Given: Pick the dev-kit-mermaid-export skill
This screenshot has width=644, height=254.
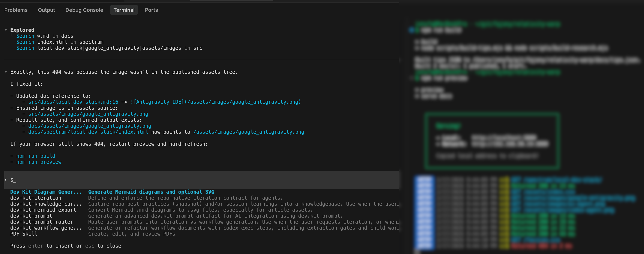Looking at the screenshot, I should [43, 210].
